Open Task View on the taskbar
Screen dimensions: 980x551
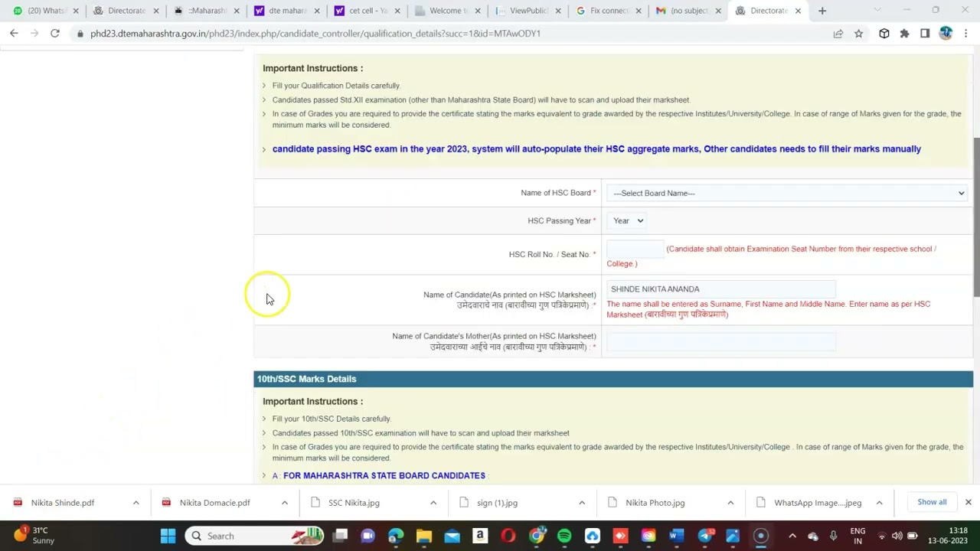click(340, 536)
